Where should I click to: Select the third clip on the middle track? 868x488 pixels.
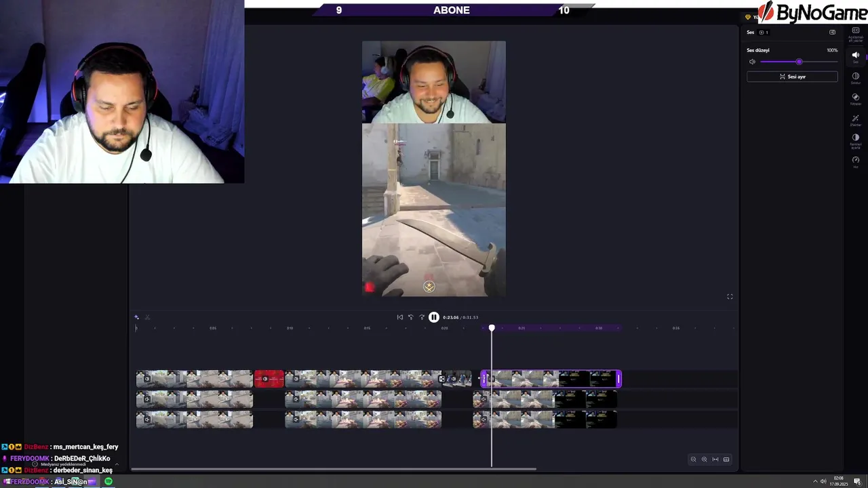(x=545, y=399)
